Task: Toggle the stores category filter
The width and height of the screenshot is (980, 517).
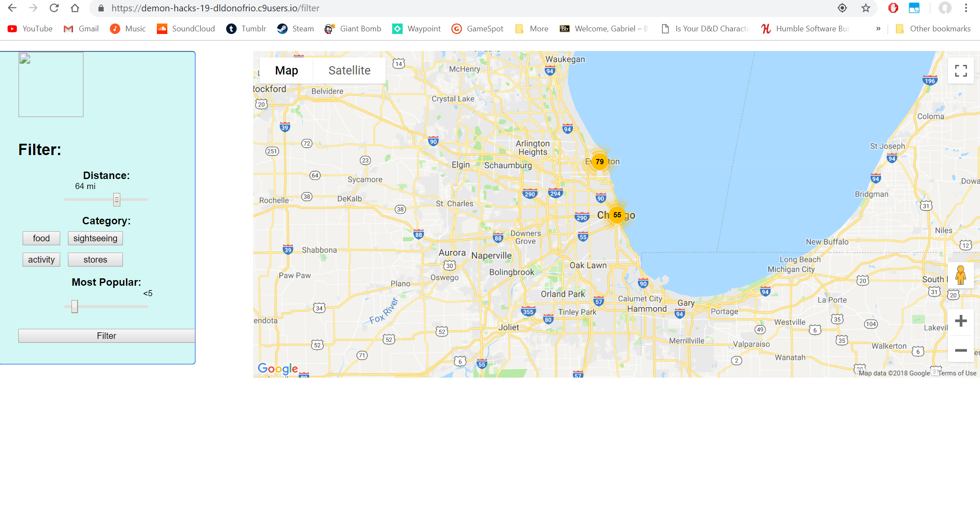Action: (95, 260)
